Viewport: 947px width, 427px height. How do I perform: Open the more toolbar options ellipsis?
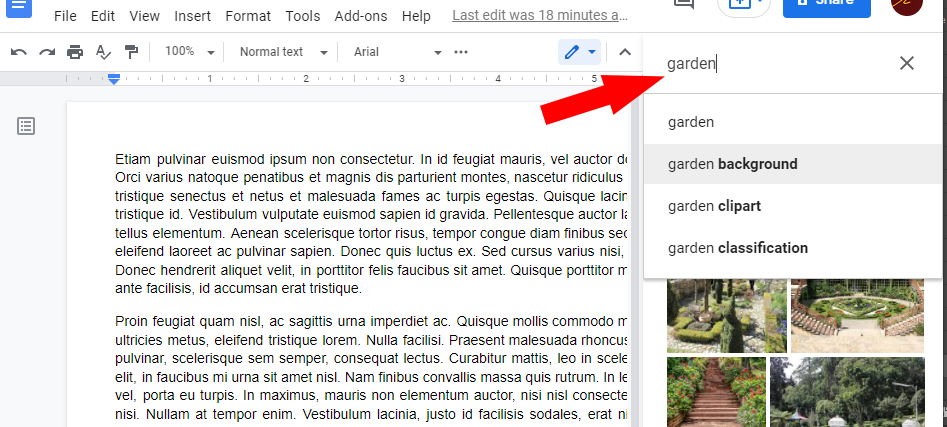click(461, 52)
